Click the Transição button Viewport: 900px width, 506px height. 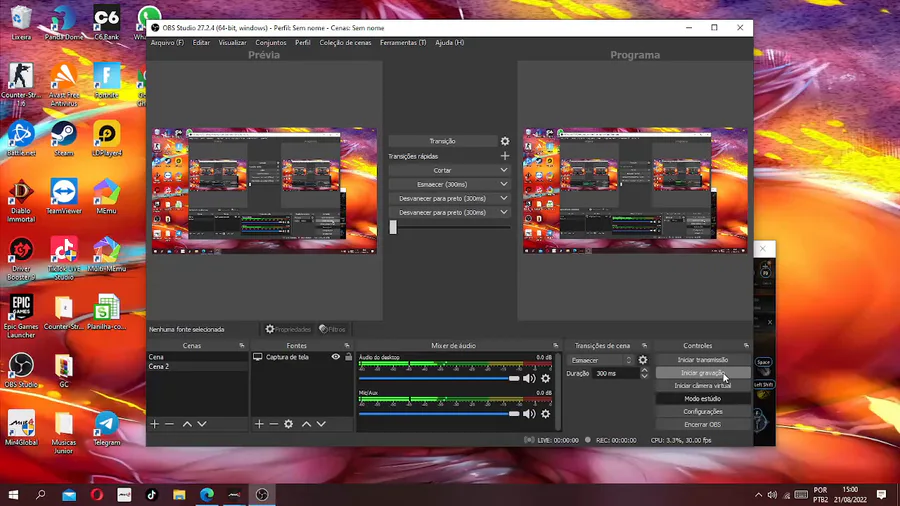442,141
